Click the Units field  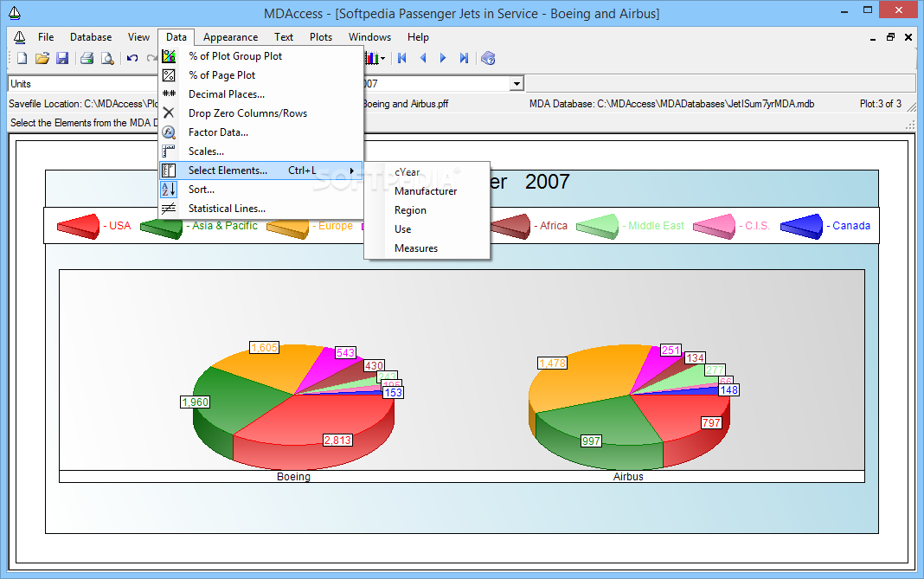82,84
